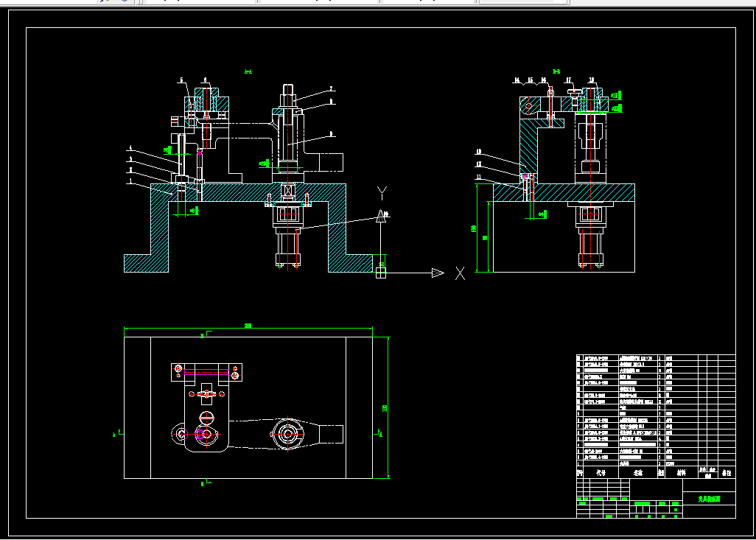Select the vertical dimension right of plan view
This screenshot has height=540, width=756.
(x=385, y=408)
